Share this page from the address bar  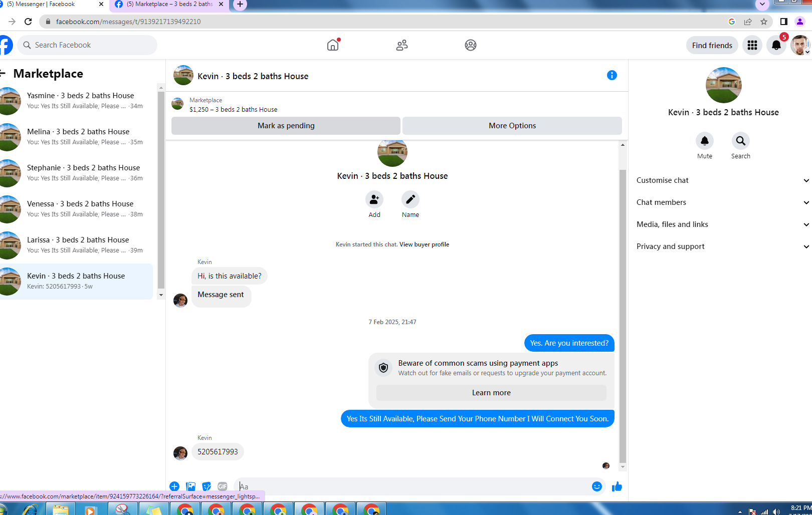[x=748, y=22]
